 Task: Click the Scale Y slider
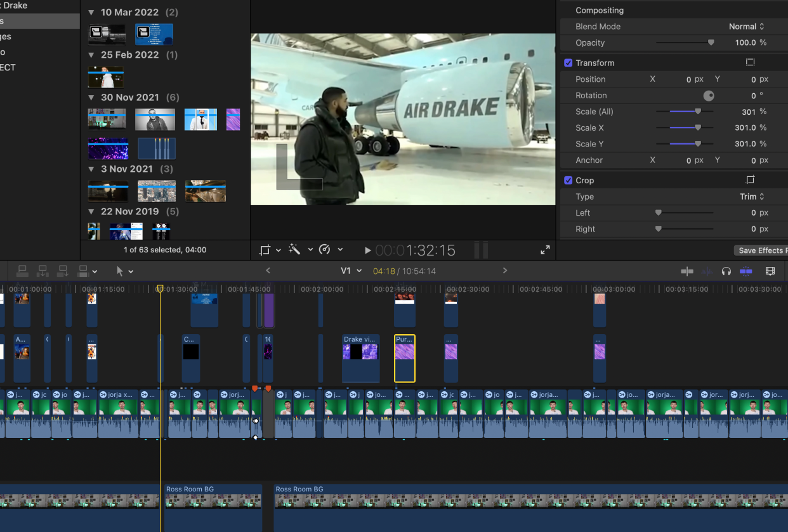(x=685, y=144)
